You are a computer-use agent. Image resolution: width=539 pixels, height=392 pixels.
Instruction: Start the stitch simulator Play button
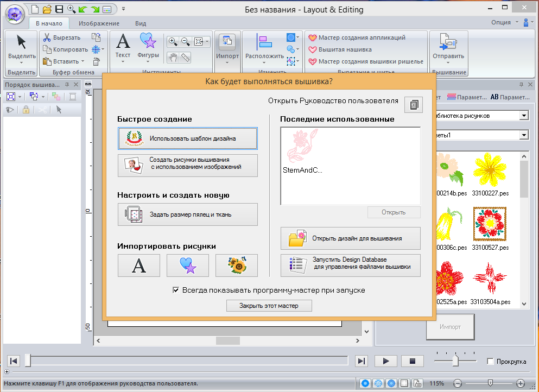tap(386, 361)
